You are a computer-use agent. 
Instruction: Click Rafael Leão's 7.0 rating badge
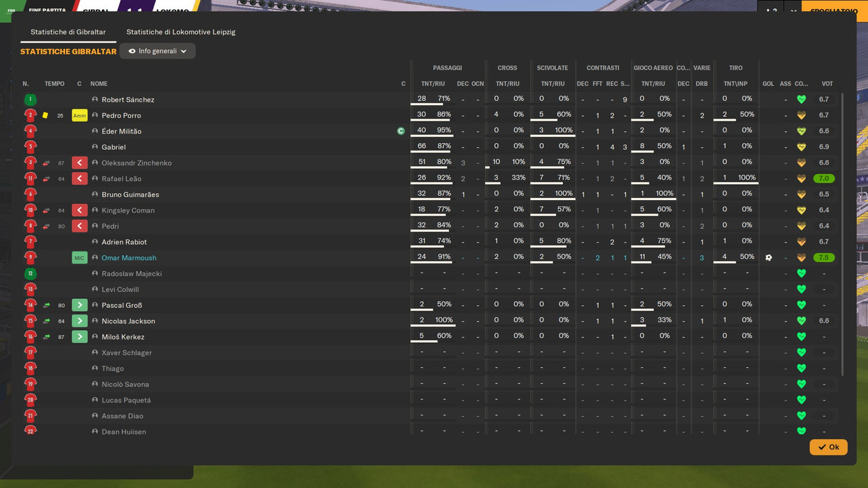pyautogui.click(x=824, y=178)
